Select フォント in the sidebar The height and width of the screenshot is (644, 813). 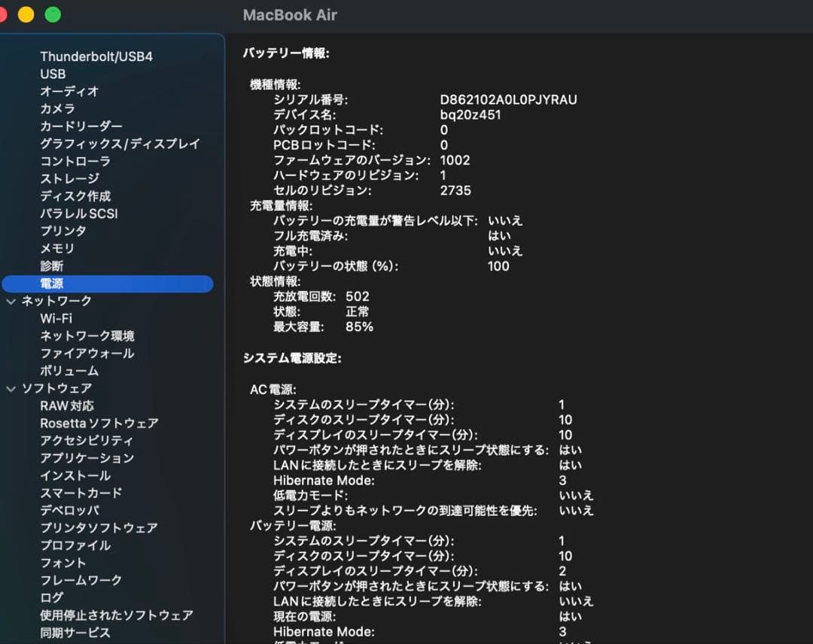click(63, 563)
